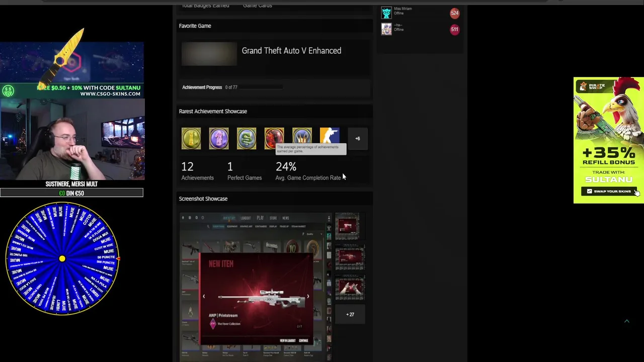Click the scroll-to-top chevron arrow
This screenshot has width=644, height=362.
pos(627,321)
